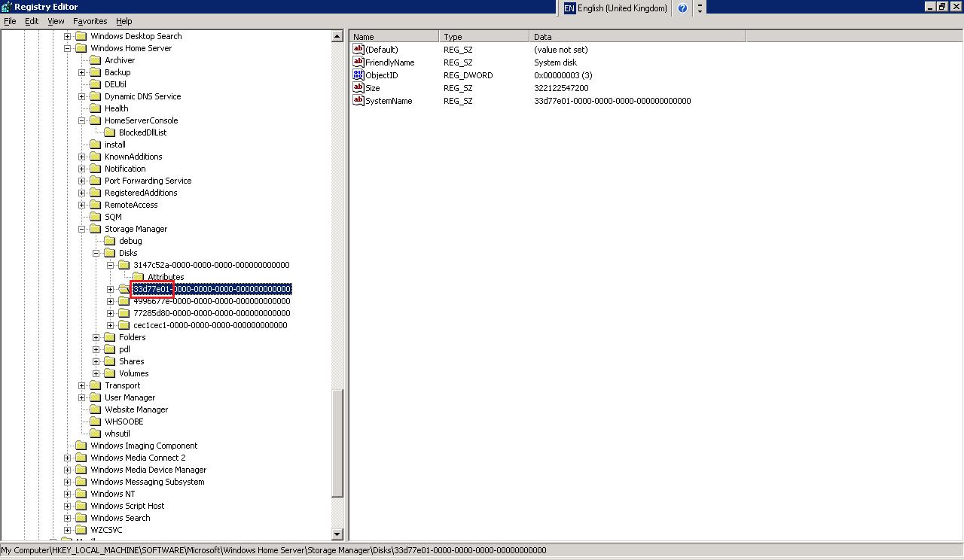Open the Edit menu
The image size is (964, 560).
[x=32, y=21]
